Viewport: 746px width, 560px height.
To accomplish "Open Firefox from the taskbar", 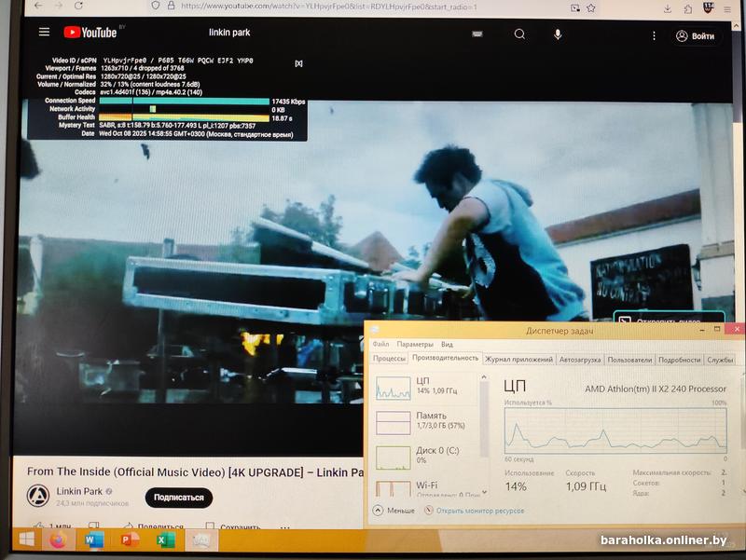I will [58, 540].
